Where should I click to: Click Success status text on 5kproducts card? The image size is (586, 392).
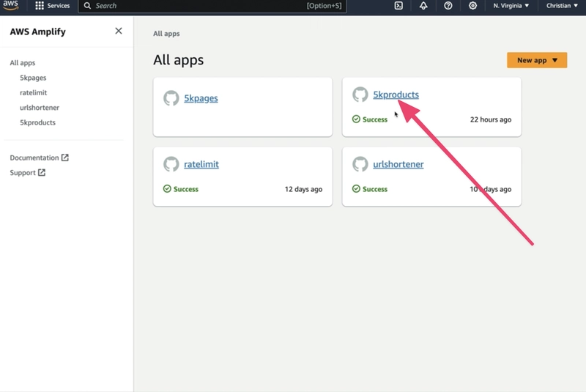(375, 119)
